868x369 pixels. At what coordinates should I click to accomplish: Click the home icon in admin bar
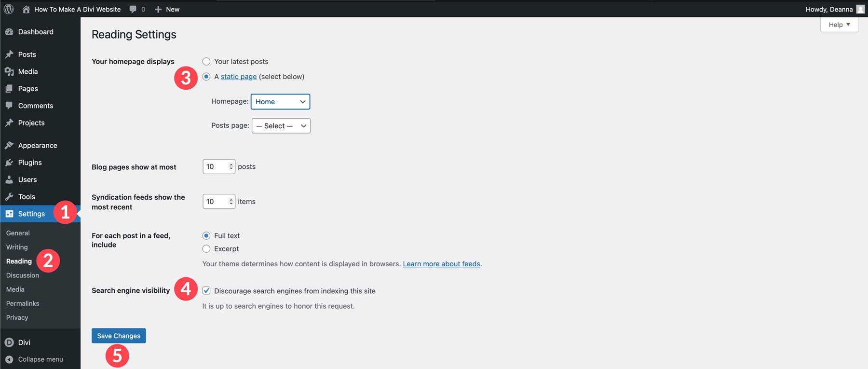[26, 9]
